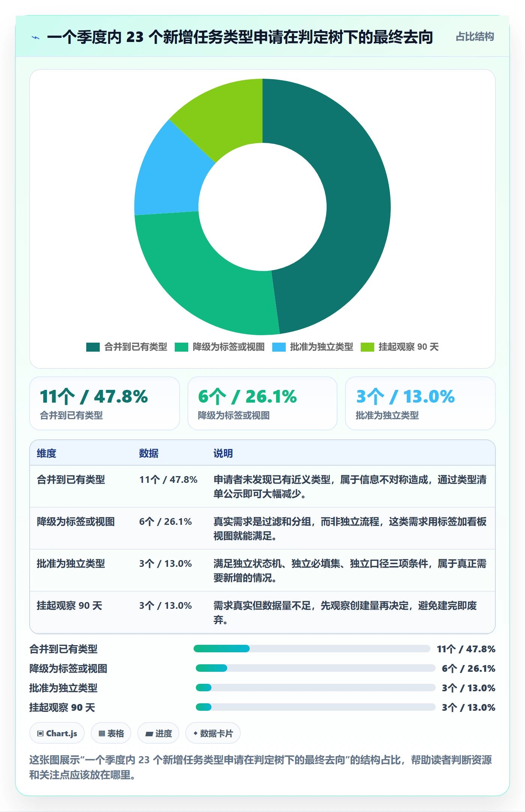The image size is (525, 812).
Task: Select 降级为标签或视图 table row name
Action: (x=76, y=521)
